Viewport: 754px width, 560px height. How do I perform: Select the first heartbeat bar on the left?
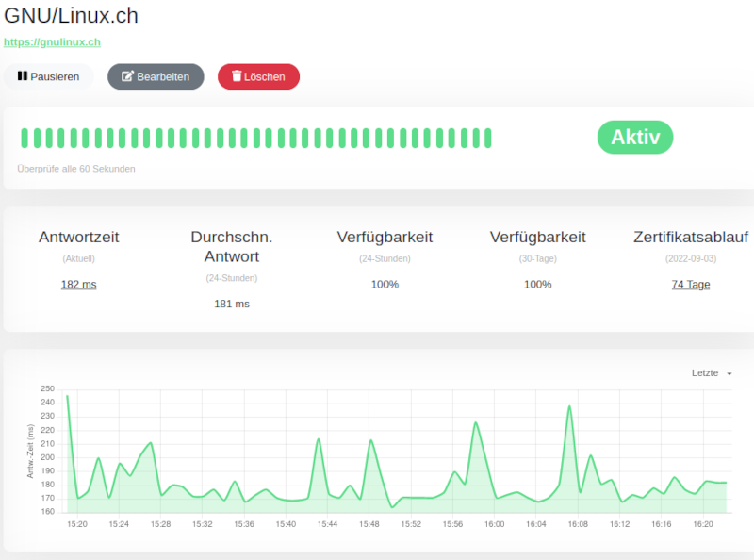pyautogui.click(x=25, y=138)
